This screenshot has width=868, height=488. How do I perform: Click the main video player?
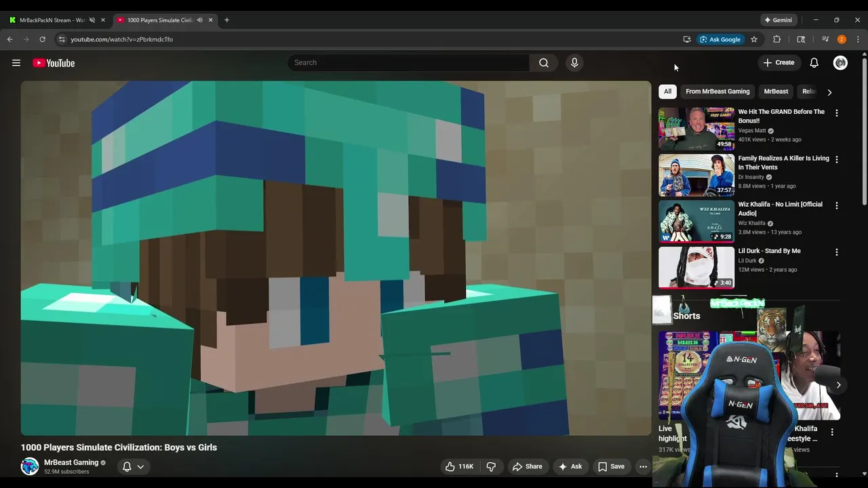[x=336, y=258]
